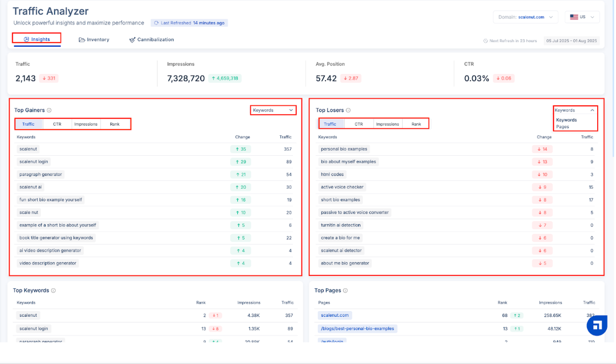This screenshot has height=364, width=616.
Task: Select the Insights tab
Action: pos(36,39)
